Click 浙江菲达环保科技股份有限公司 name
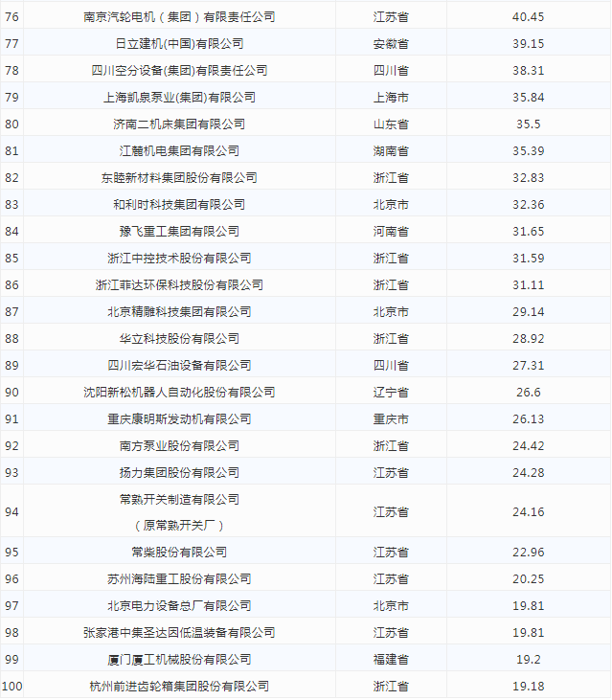Viewport: 612px width, 700px height. click(179, 284)
